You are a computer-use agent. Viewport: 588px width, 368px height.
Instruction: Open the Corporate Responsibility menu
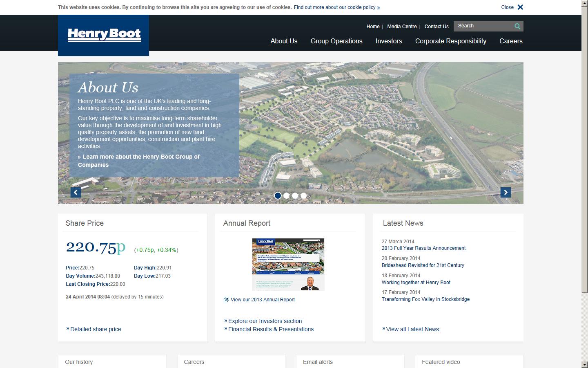point(450,41)
